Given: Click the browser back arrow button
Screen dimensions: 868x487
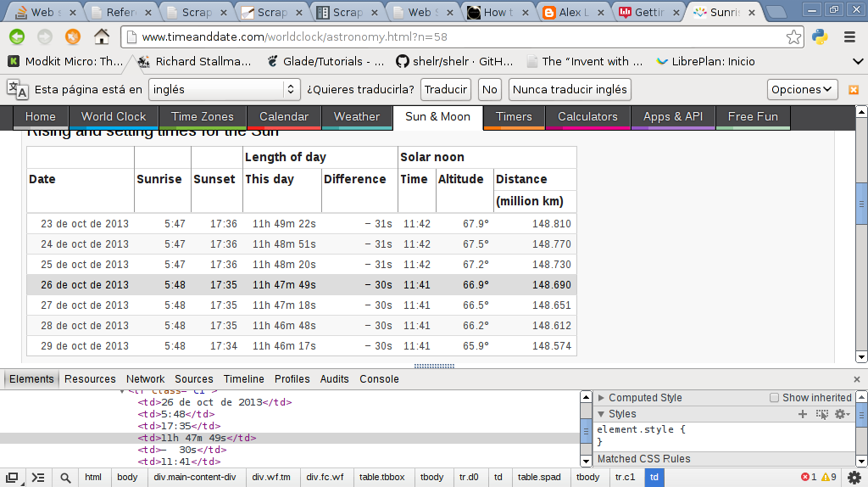Looking at the screenshot, I should coord(17,36).
